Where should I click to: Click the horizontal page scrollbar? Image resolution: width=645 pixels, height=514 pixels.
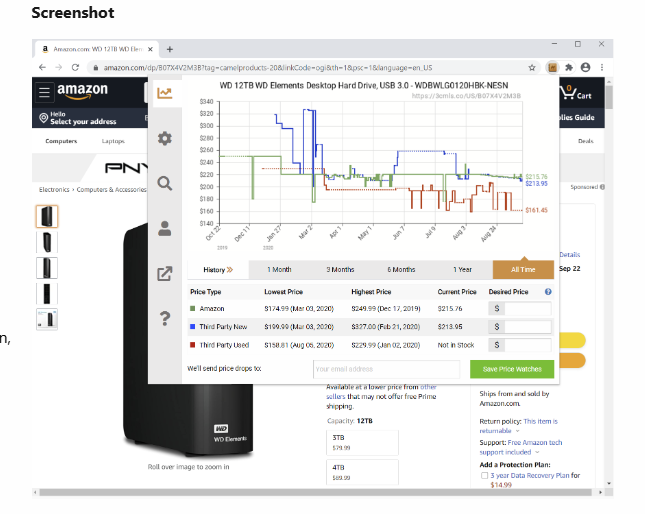tap(316, 492)
